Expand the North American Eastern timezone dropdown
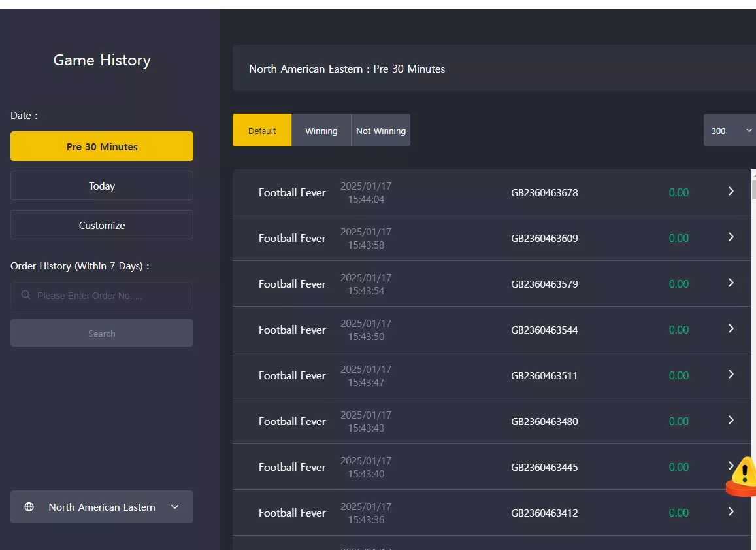Screen dimensions: 756x550 [102, 507]
